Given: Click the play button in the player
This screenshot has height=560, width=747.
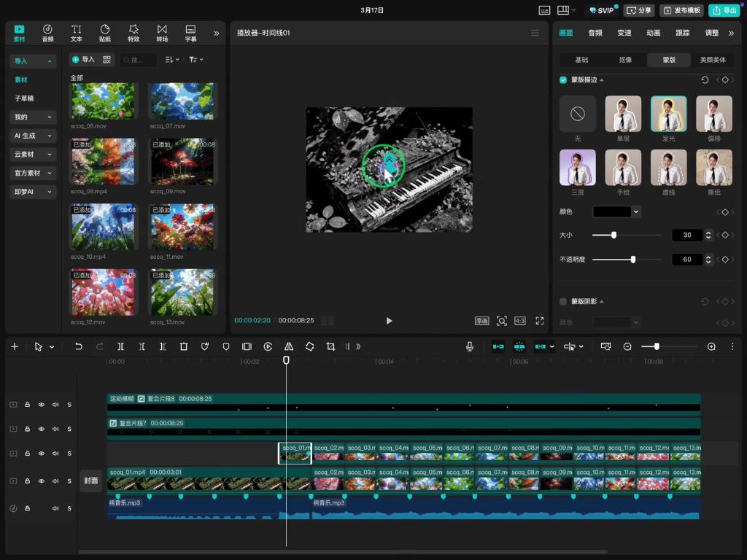Looking at the screenshot, I should [390, 321].
